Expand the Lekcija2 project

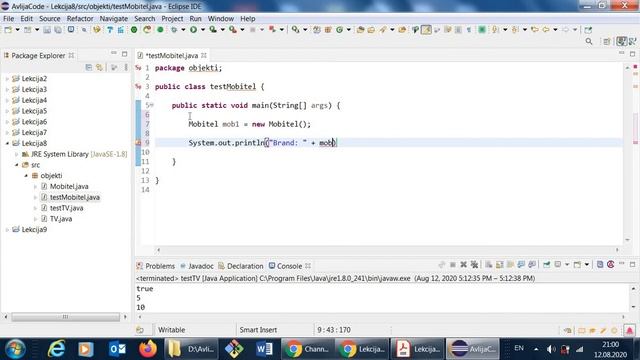point(7,79)
